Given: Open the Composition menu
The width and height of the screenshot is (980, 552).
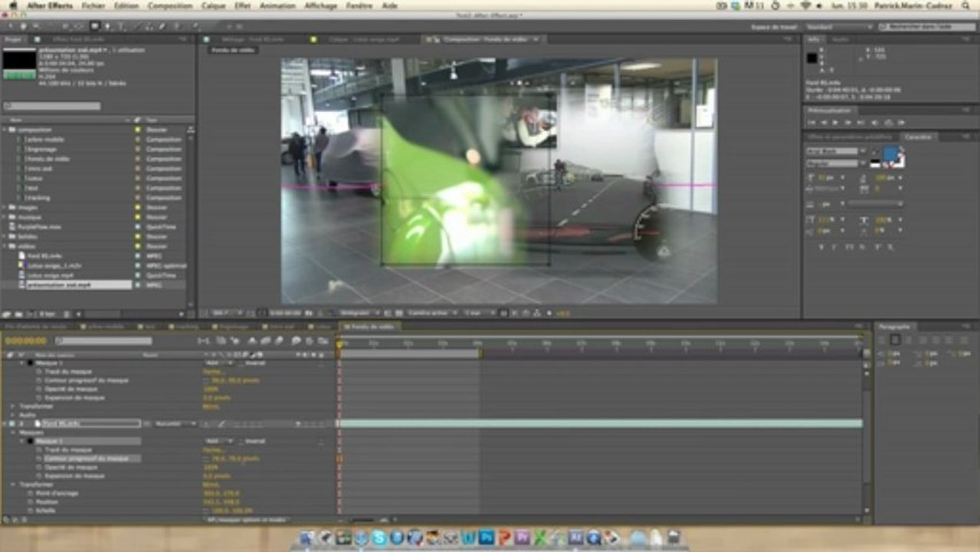Looking at the screenshot, I should pyautogui.click(x=169, y=5).
